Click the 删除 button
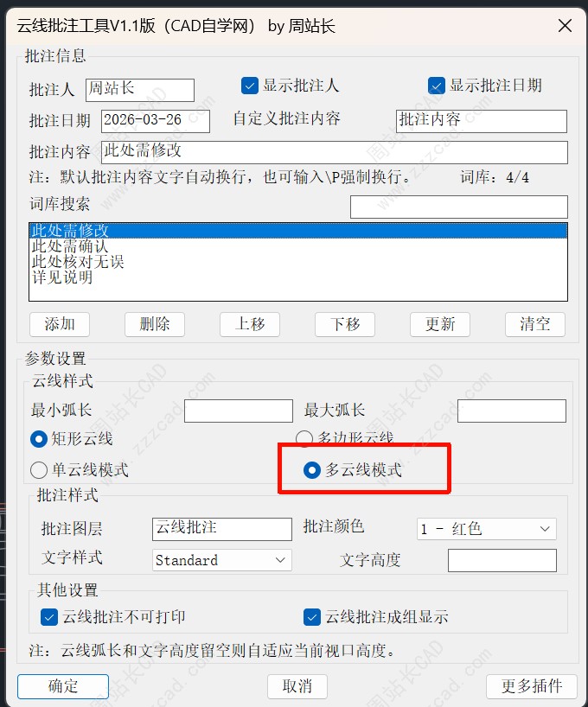Image resolution: width=588 pixels, height=707 pixels. [x=155, y=324]
